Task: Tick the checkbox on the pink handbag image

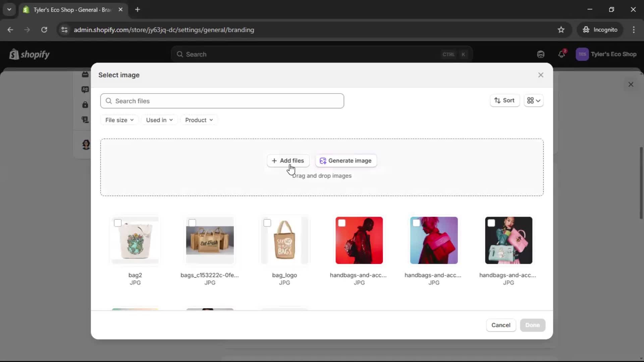Action: tap(491, 223)
